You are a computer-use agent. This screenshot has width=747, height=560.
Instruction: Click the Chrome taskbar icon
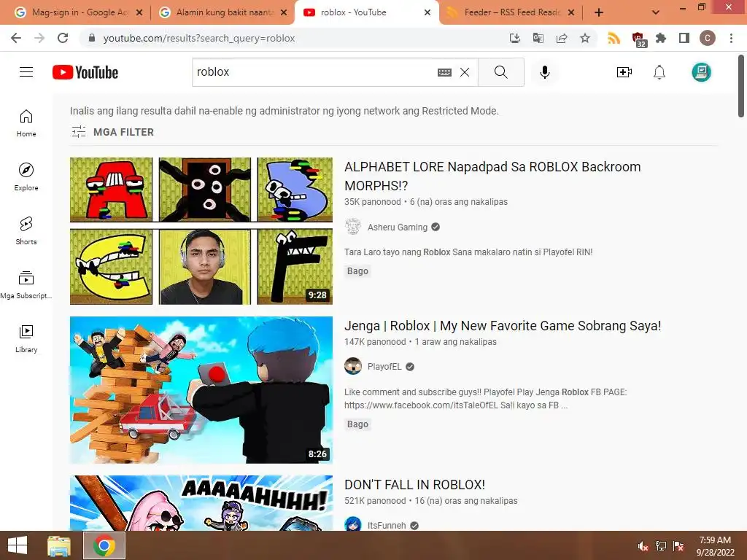[x=104, y=545]
